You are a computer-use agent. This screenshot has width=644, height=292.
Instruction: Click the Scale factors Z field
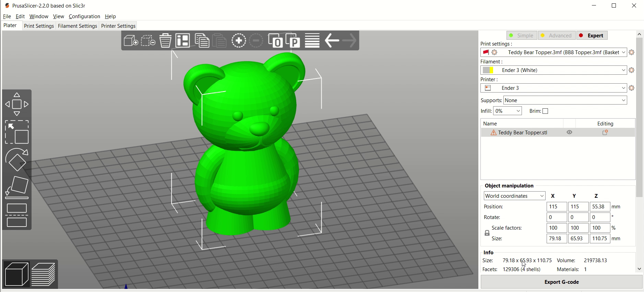coord(600,228)
